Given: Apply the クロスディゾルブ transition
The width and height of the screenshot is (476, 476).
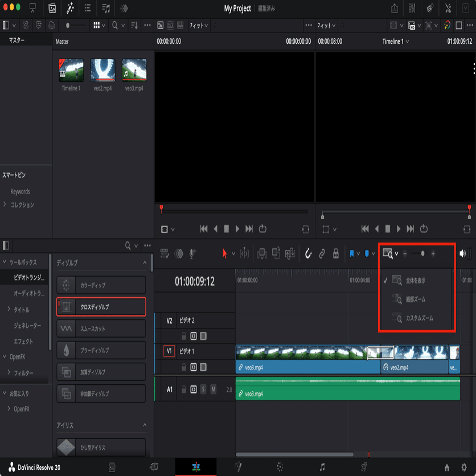Looking at the screenshot, I should tap(101, 306).
